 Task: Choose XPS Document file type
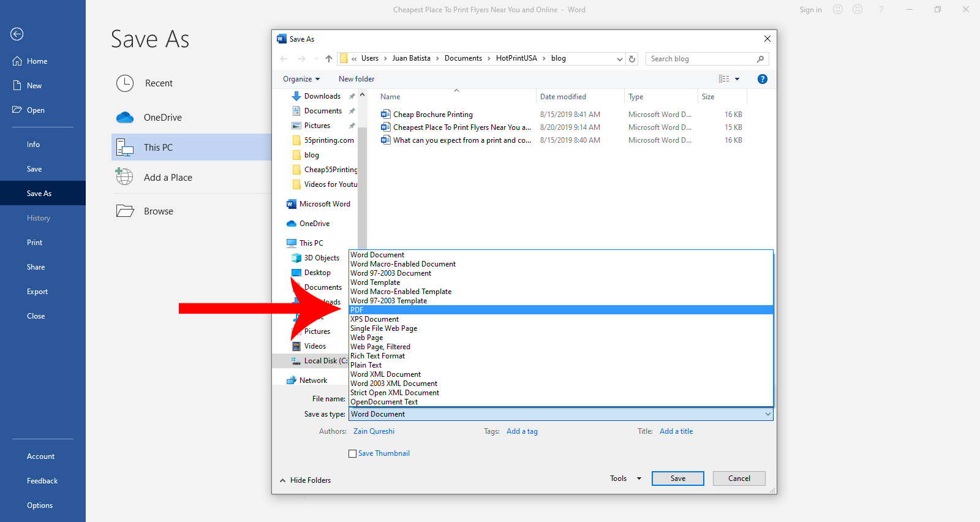tap(561, 319)
